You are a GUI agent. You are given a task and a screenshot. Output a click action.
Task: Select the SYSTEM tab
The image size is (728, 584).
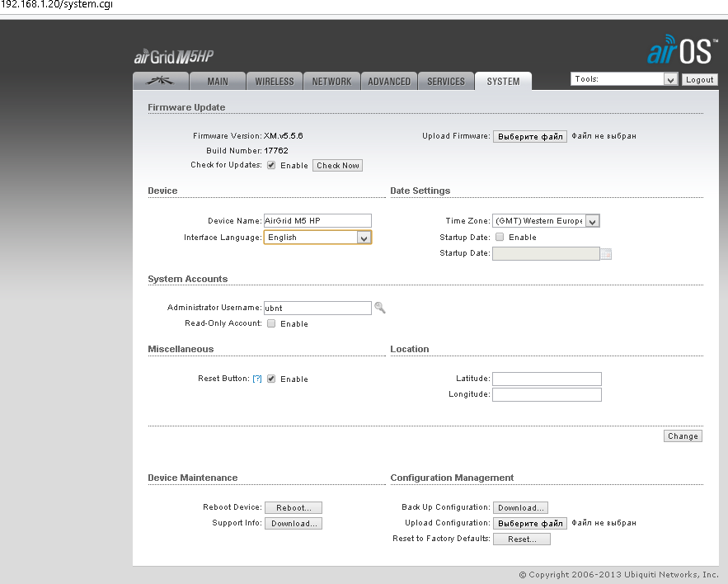pos(503,82)
